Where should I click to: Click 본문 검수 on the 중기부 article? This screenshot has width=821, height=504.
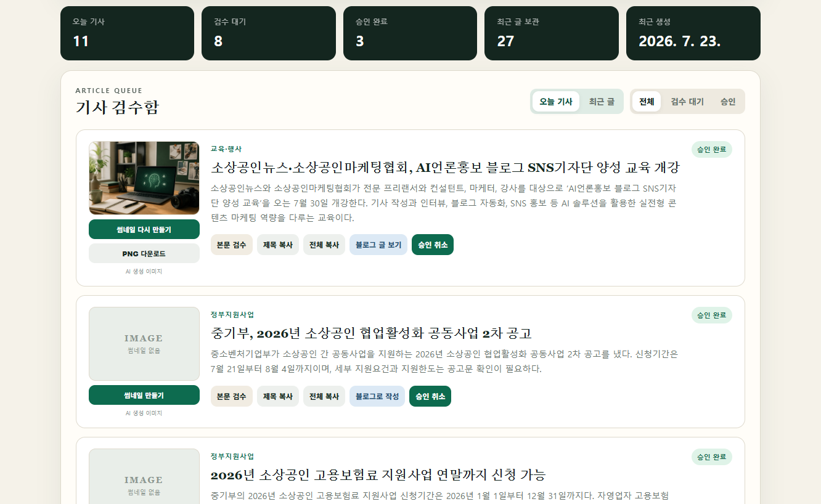[232, 396]
